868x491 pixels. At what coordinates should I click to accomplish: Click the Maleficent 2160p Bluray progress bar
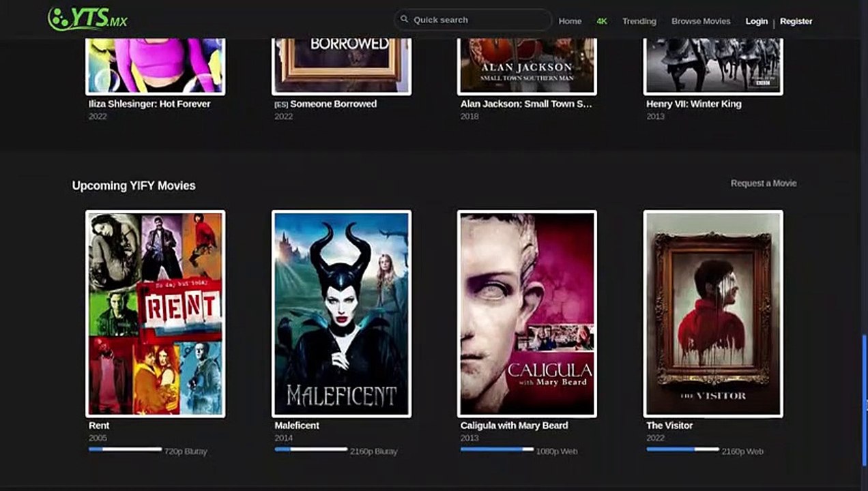(x=311, y=449)
